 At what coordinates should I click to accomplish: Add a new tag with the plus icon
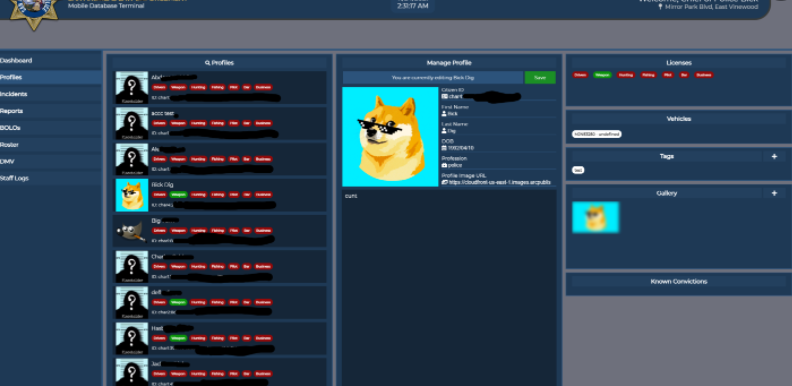click(x=774, y=157)
